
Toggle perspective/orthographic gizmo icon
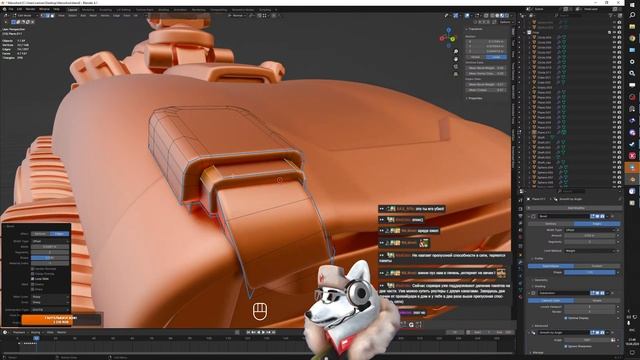[x=456, y=74]
